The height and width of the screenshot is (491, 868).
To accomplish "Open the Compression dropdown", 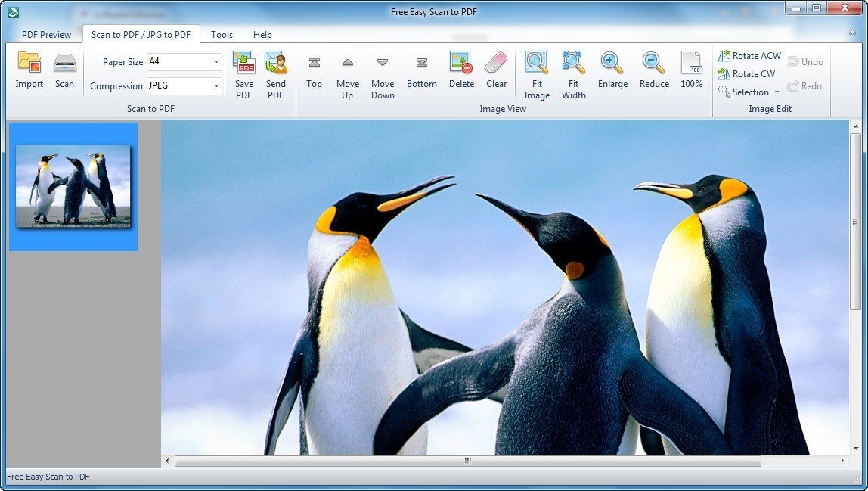I will [216, 86].
